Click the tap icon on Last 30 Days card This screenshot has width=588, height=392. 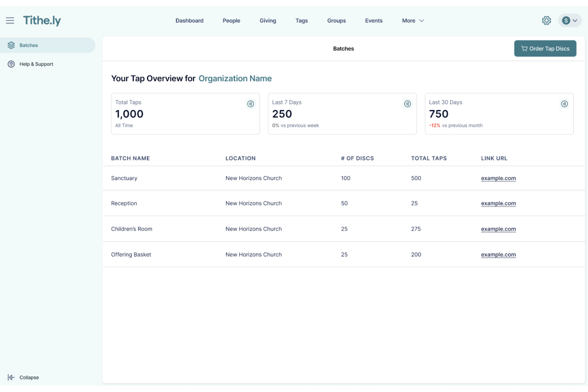(x=564, y=104)
